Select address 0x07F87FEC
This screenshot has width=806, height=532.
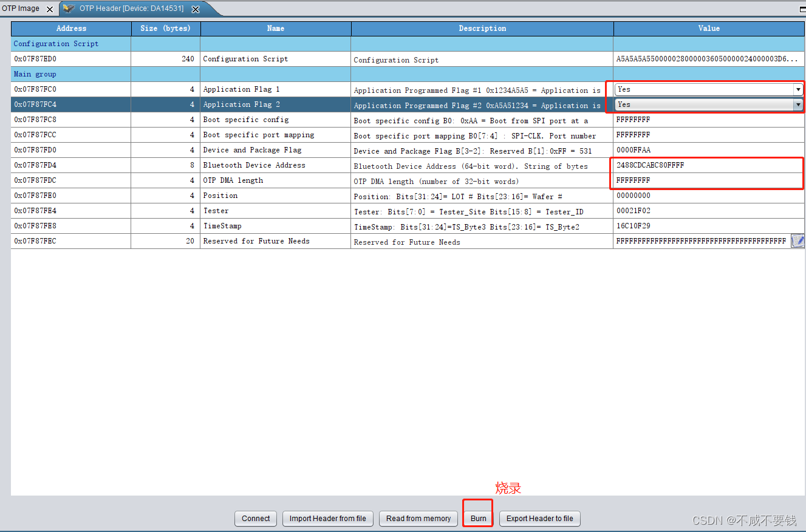click(71, 241)
